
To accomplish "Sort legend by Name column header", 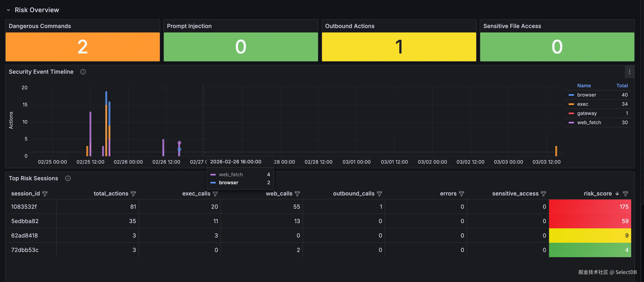I will (584, 86).
